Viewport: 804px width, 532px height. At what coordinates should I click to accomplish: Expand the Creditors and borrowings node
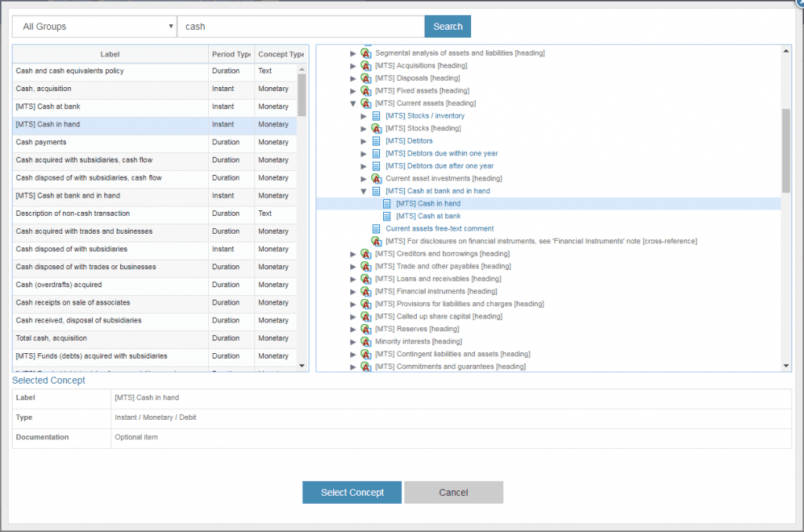click(353, 254)
